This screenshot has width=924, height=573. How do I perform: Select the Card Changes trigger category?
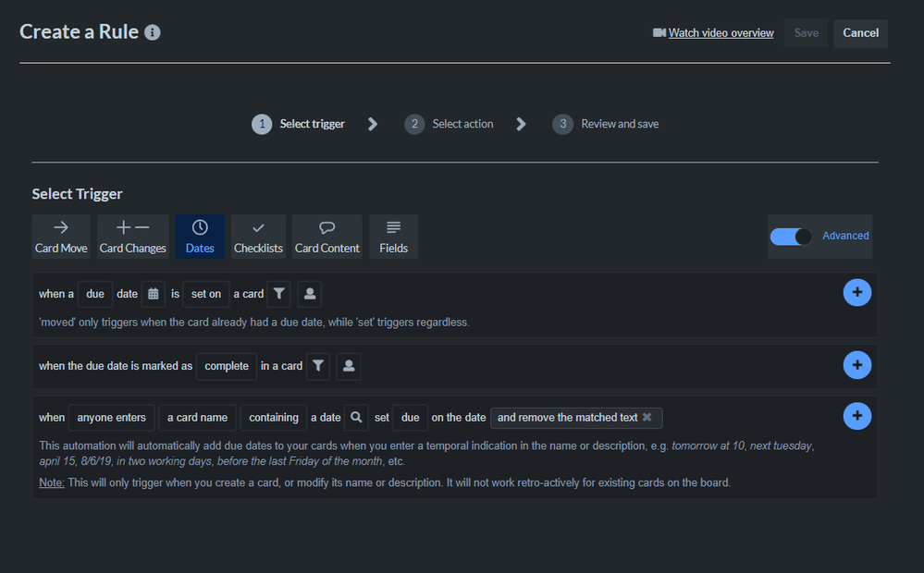(x=132, y=237)
